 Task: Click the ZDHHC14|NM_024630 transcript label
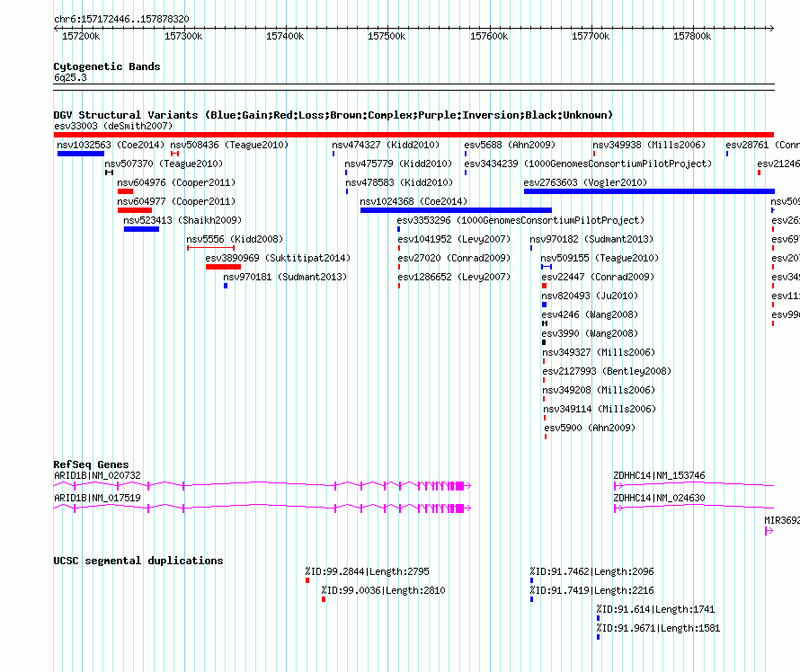[659, 498]
